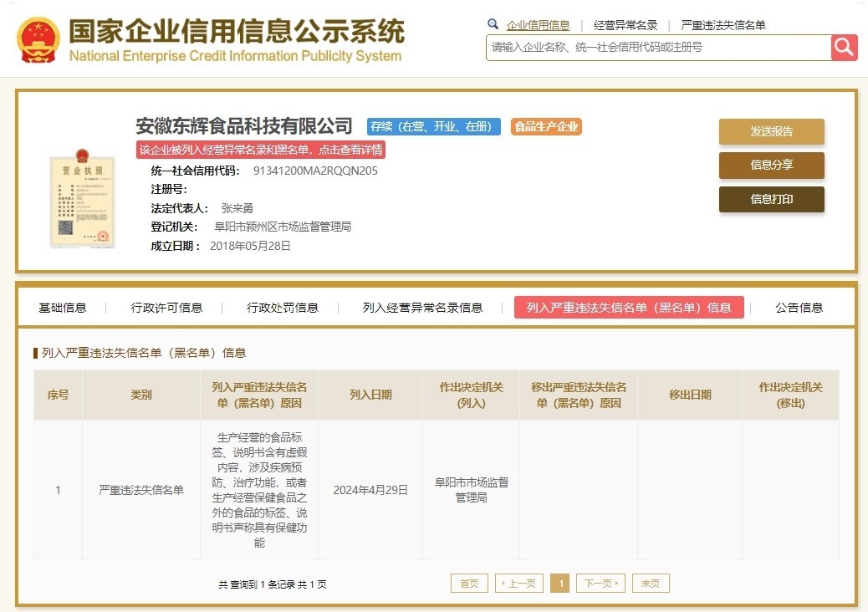Click the 法定代表人 label
Screen dimensions: 868x612
click(x=179, y=209)
